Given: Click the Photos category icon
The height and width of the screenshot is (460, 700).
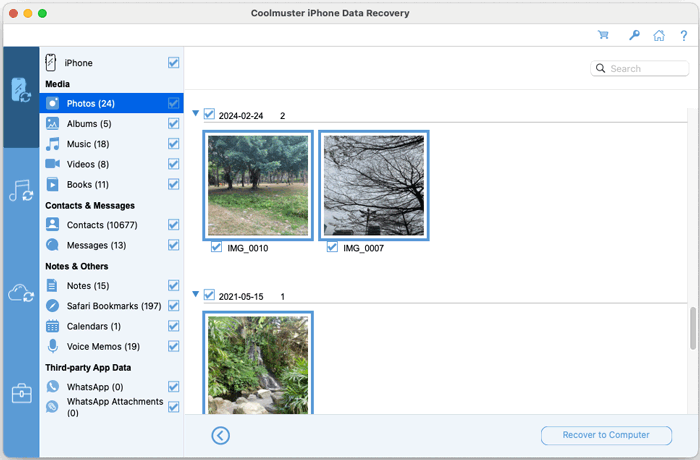Looking at the screenshot, I should 52,103.
